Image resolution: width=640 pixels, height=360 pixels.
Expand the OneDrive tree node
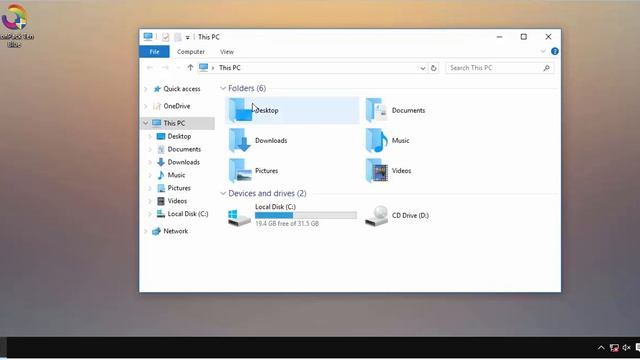click(x=146, y=106)
